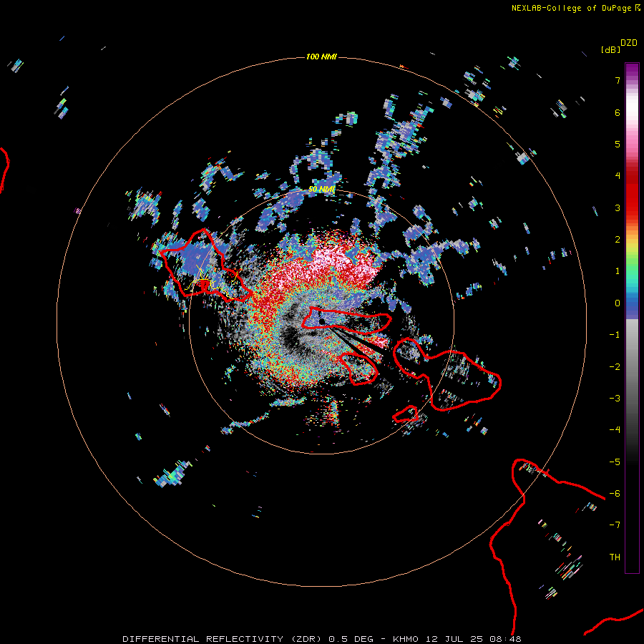Click the 6 value on color scale
Screen dimensions: 644x644
coord(618,112)
